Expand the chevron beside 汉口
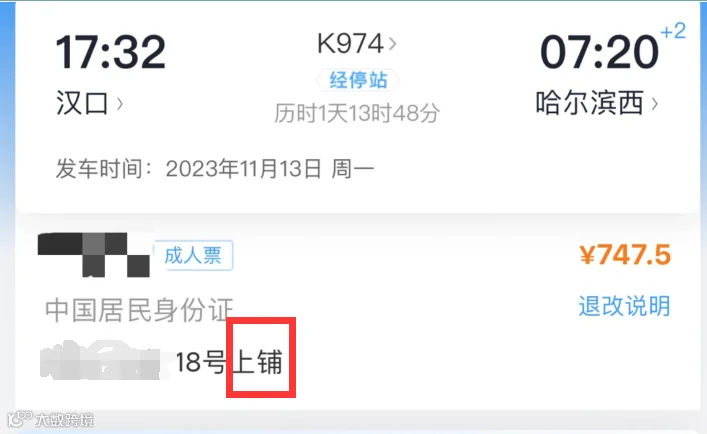 (x=119, y=104)
